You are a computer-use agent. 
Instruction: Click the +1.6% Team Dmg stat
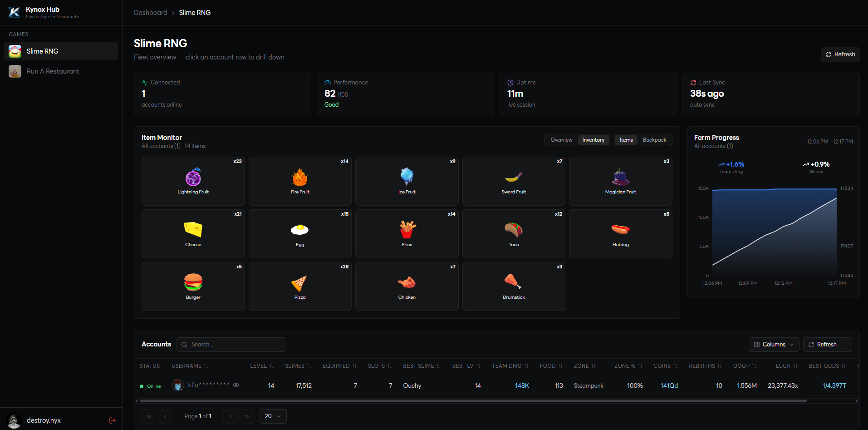[x=731, y=167]
